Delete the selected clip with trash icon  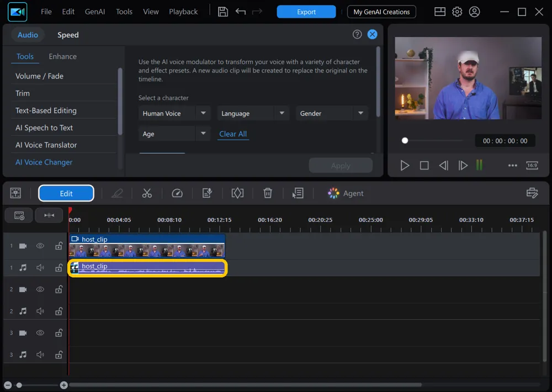(268, 193)
